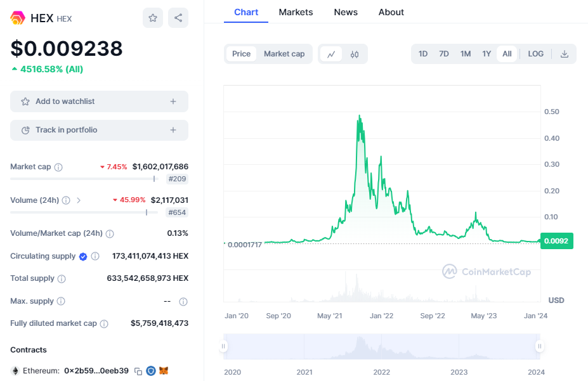The image size is (588, 381).
Task: Switch to line chart view icon
Action: [331, 54]
